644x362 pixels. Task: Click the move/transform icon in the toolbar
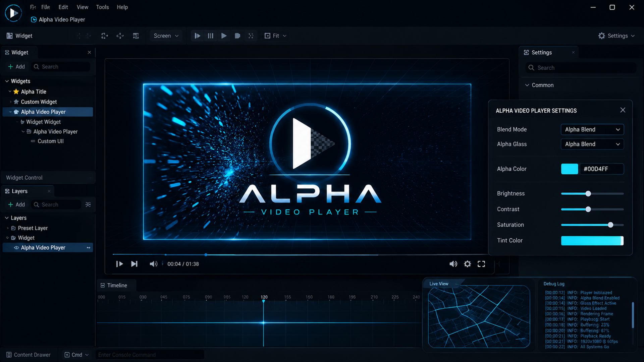[120, 36]
